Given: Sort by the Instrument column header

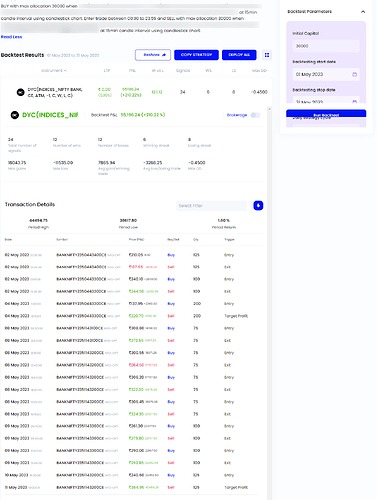Looking at the screenshot, I should tap(54, 71).
